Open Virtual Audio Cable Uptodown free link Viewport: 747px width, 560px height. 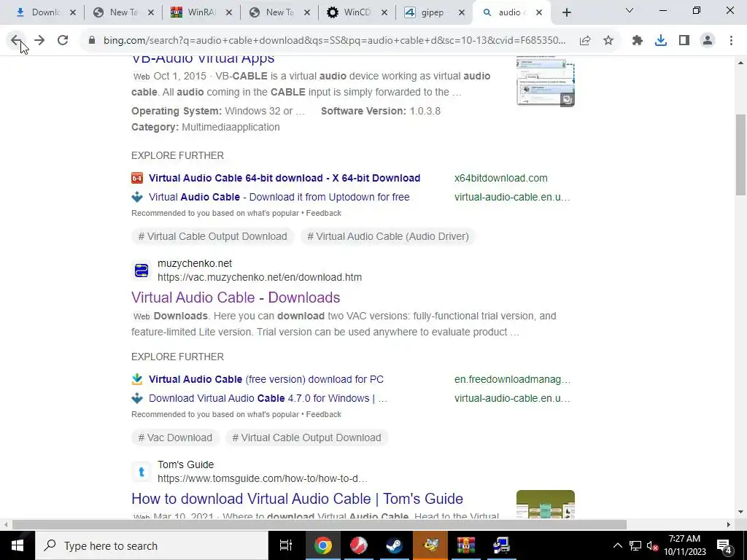[x=279, y=197]
